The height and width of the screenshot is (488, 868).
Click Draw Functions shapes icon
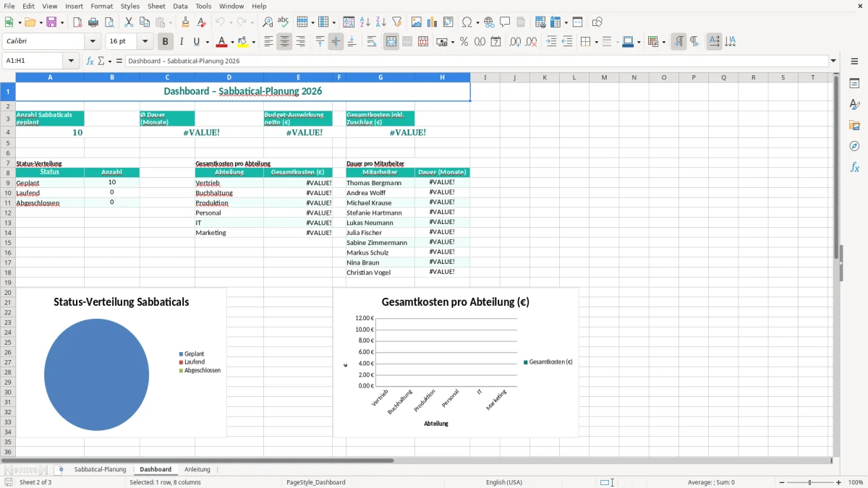click(597, 22)
